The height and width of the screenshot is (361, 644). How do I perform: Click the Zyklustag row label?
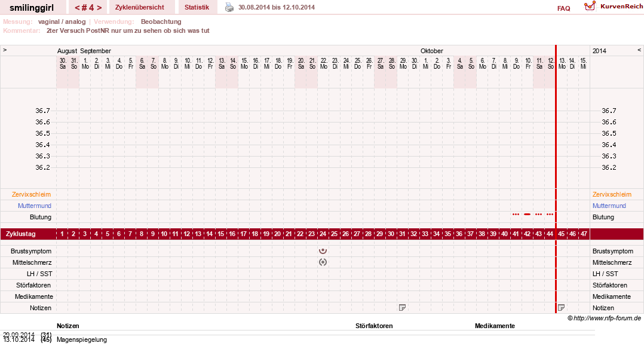[21, 234]
